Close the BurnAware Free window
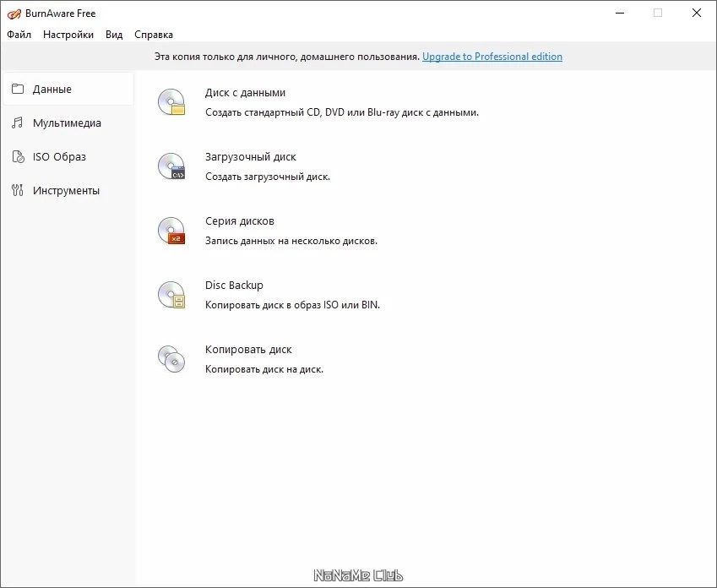Image resolution: width=717 pixels, height=588 pixels. pyautogui.click(x=697, y=14)
